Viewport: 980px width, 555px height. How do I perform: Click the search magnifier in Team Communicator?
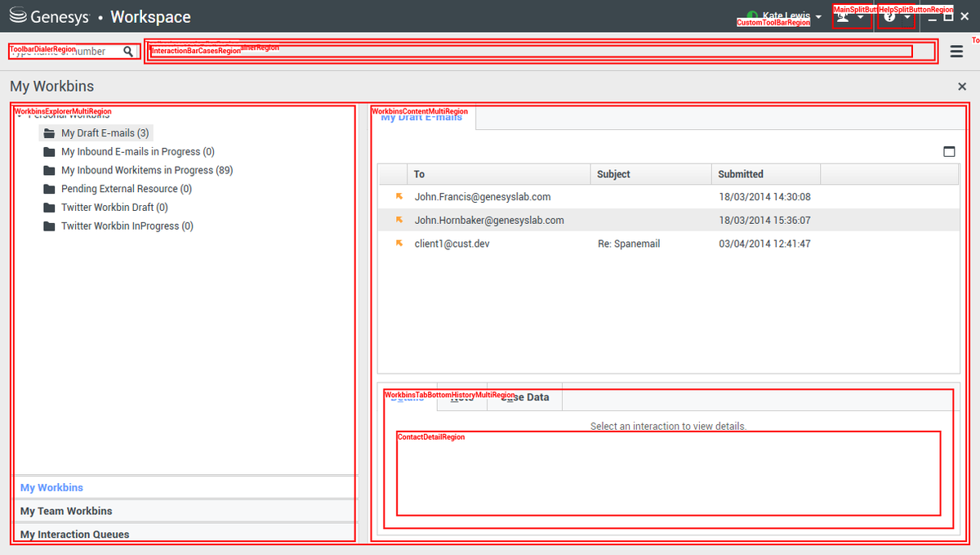pyautogui.click(x=128, y=51)
